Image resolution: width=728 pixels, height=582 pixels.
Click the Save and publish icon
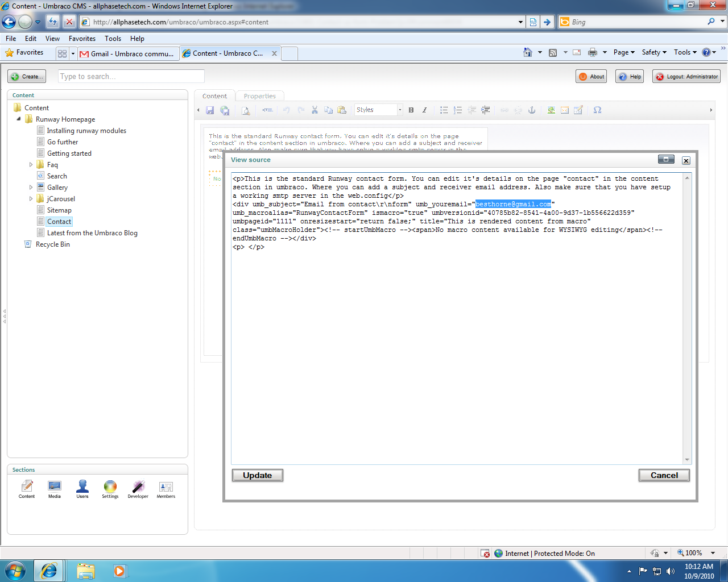(225, 110)
